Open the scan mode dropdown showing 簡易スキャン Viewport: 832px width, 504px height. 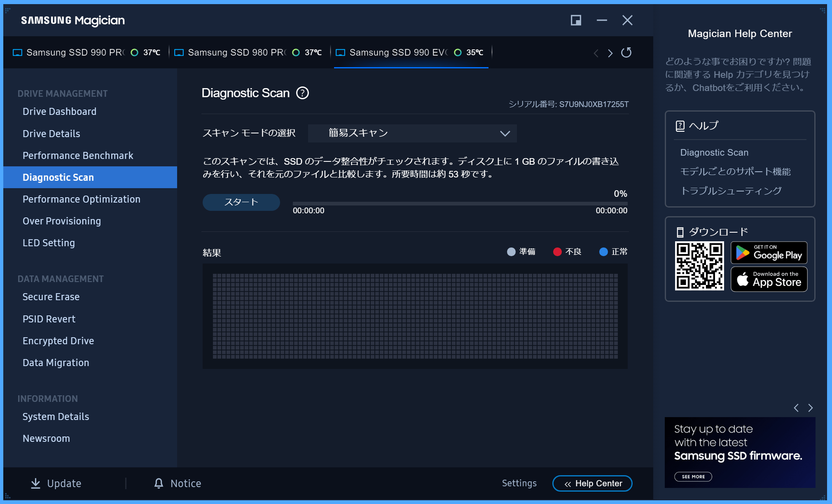412,133
